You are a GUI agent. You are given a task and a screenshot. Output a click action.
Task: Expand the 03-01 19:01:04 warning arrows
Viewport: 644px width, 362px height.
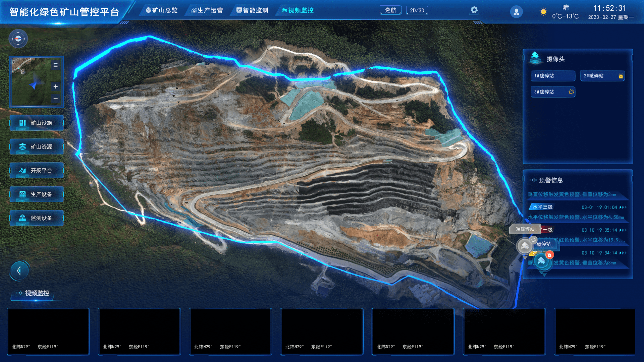pyautogui.click(x=623, y=207)
